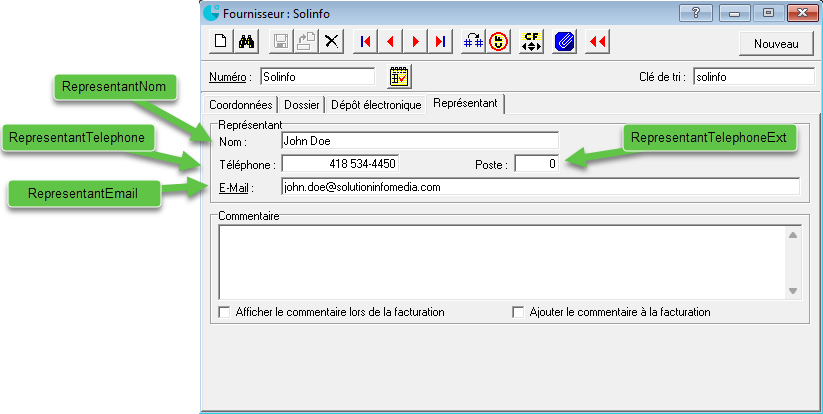Open the Dossier tab
The width and height of the screenshot is (823, 414).
tap(302, 104)
